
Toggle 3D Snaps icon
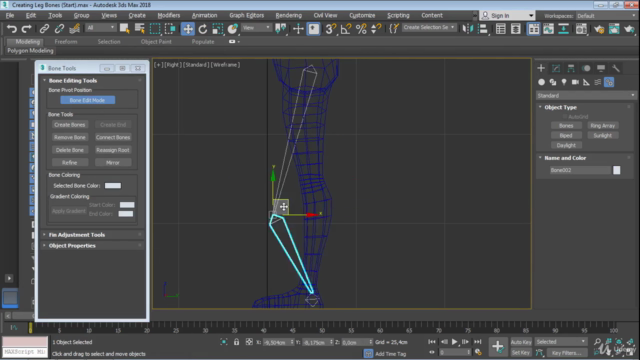coord(330,29)
